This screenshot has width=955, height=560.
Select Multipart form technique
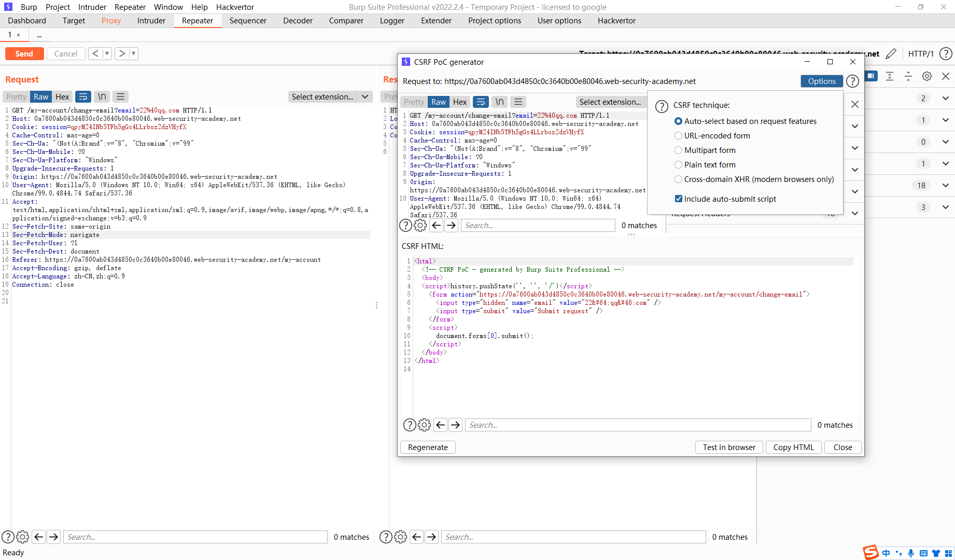[x=705, y=150]
